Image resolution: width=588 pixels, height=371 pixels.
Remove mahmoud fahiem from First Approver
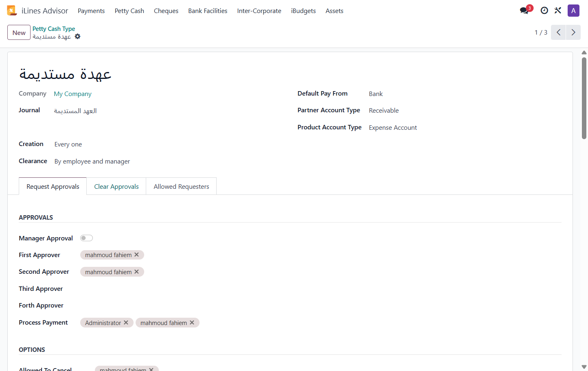[137, 255]
